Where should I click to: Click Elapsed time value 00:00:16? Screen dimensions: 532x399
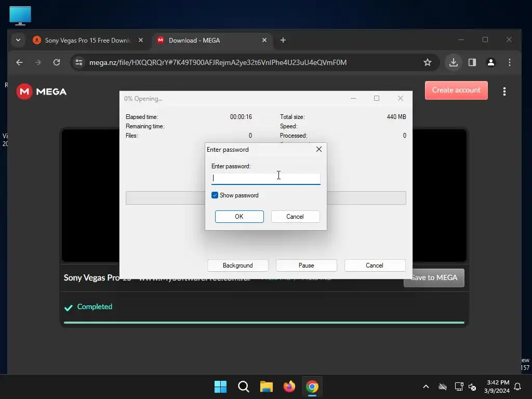point(241,117)
